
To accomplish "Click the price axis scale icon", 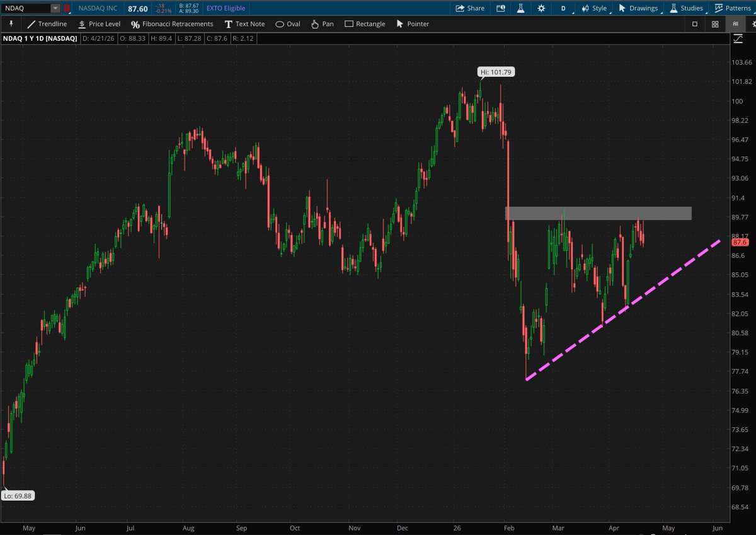I will coord(738,39).
